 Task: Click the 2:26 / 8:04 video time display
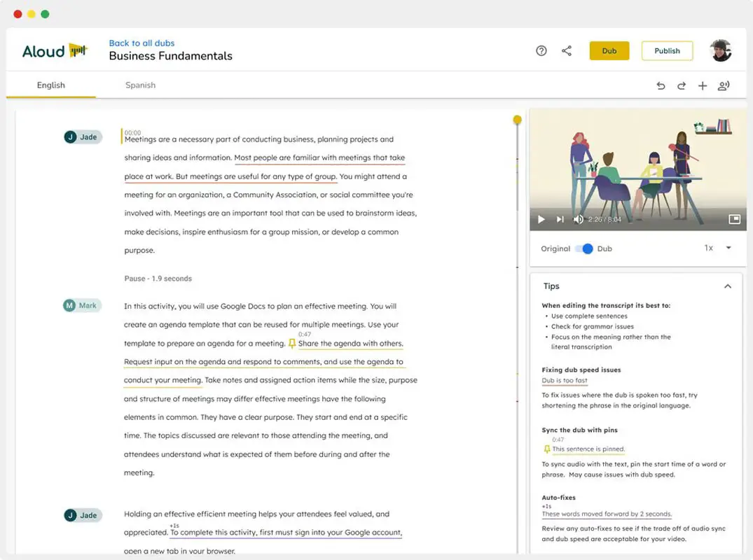click(605, 219)
